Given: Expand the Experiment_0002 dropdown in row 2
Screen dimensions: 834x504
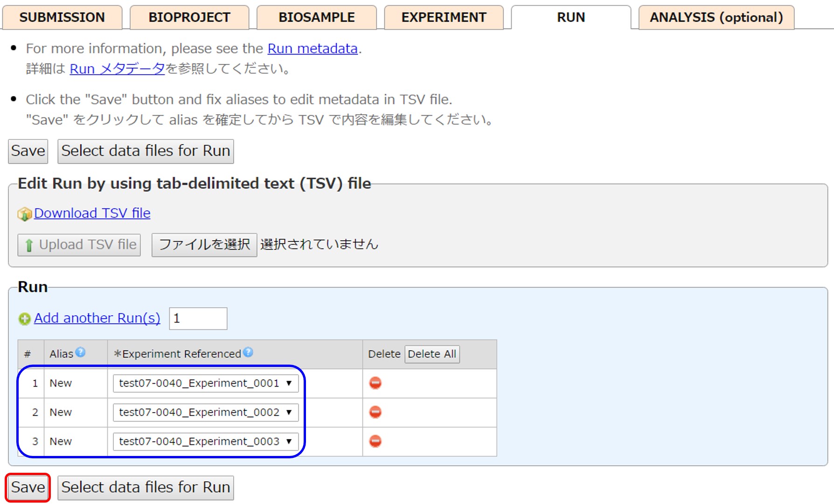Looking at the screenshot, I should [205, 412].
